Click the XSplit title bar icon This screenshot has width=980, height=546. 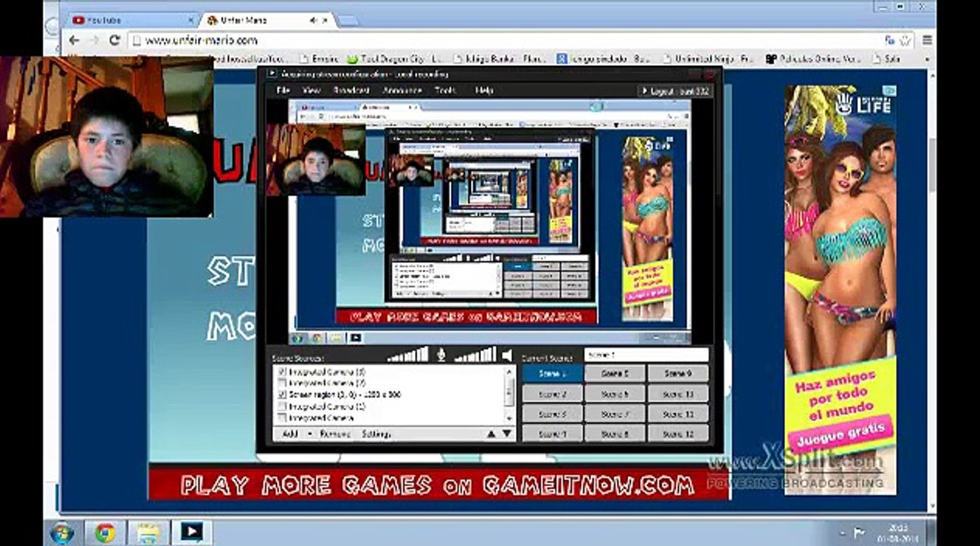(272, 74)
